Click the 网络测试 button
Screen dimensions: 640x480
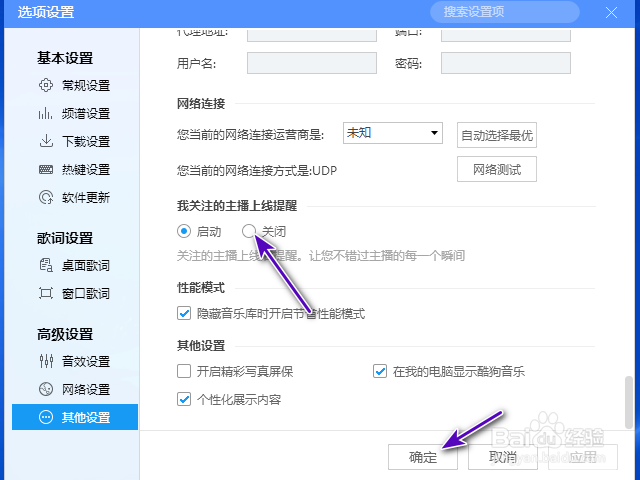pyautogui.click(x=497, y=169)
